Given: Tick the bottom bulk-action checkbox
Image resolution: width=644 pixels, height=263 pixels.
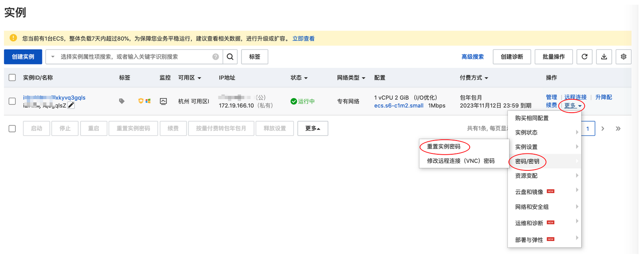Looking at the screenshot, I should click(12, 129).
